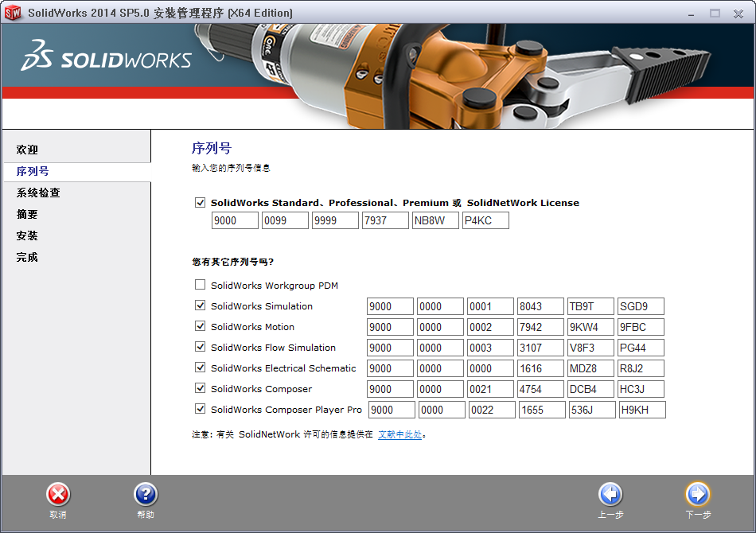
Task: Click the Simulation serial field containing 8043
Action: 540,306
